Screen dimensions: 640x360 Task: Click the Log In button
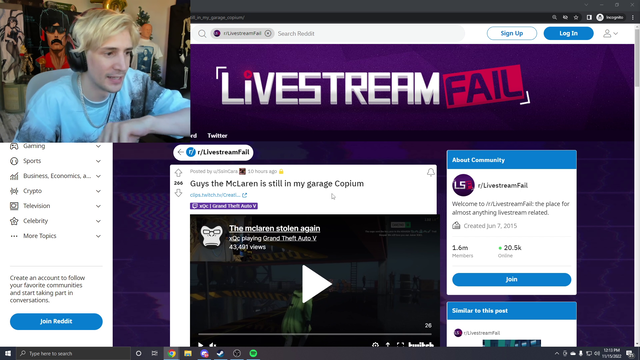tap(568, 33)
